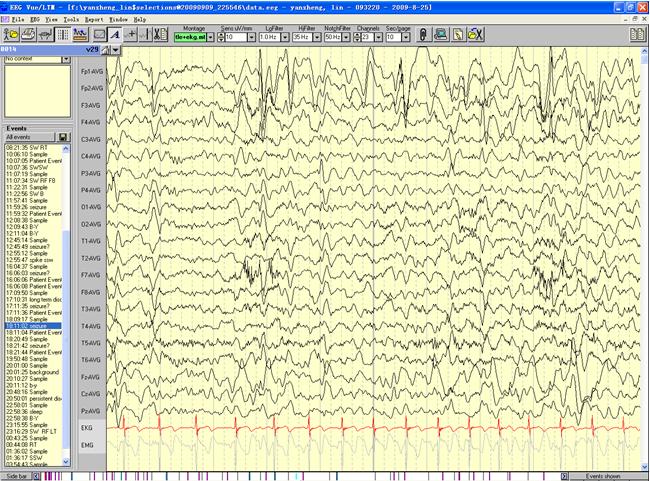Image resolution: width=650 pixels, height=481 pixels.
Task: Toggle the vertical grid lines icon
Action: [63, 35]
